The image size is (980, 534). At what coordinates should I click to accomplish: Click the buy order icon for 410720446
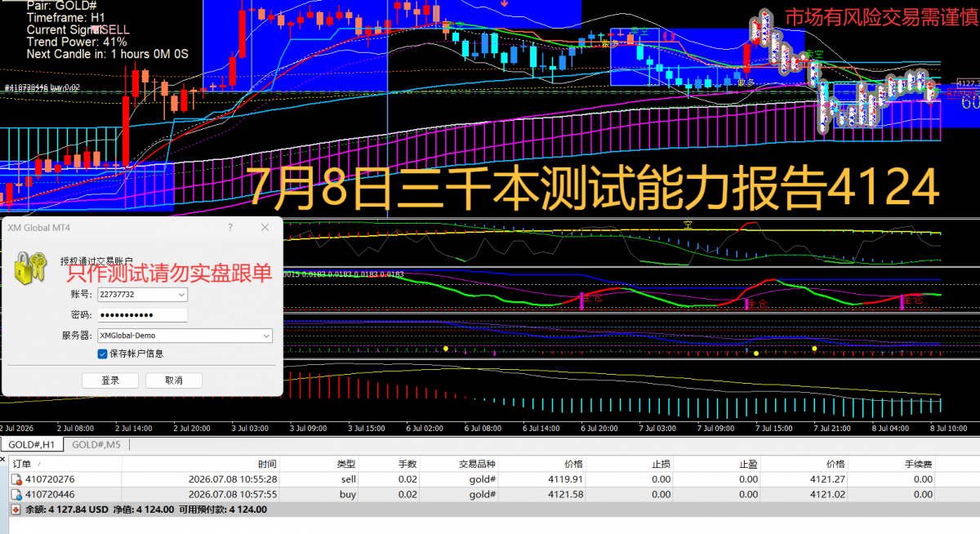click(16, 494)
